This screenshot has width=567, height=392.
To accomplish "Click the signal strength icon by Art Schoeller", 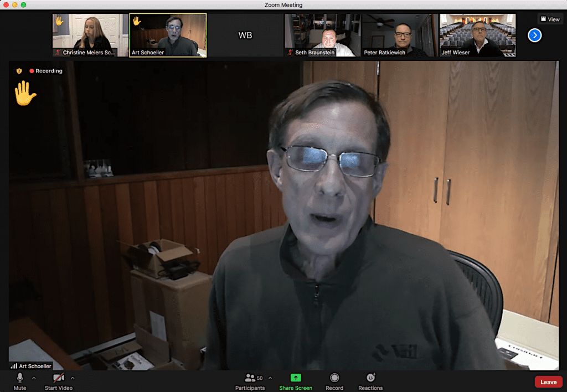I will pyautogui.click(x=14, y=366).
